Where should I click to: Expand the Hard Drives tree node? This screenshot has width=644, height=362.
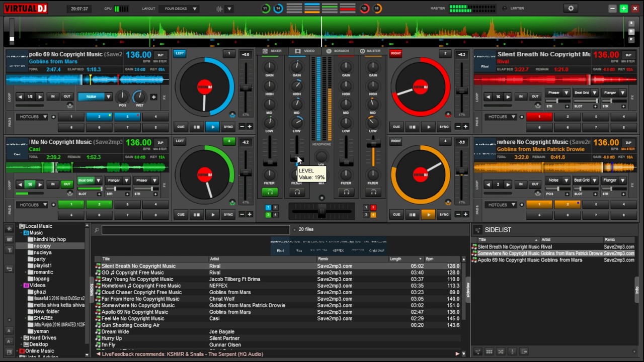tap(21, 338)
